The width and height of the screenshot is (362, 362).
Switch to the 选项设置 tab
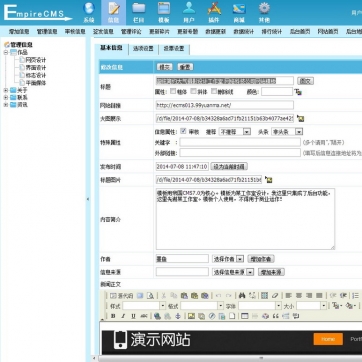coord(143,48)
